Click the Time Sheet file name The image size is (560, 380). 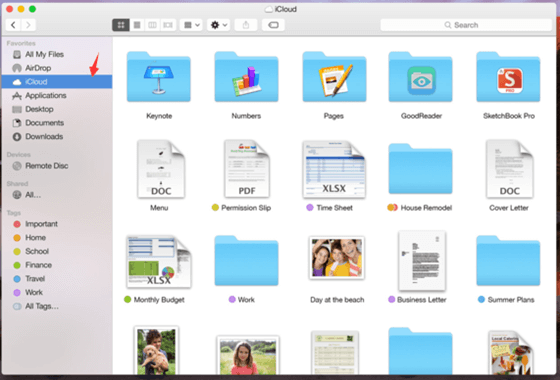pyautogui.click(x=334, y=208)
